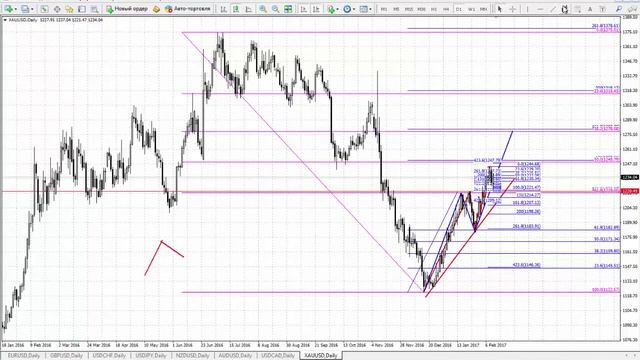The width and height of the screenshot is (640, 360).
Task: Select the M1 timeframe
Action: pos(384,9)
